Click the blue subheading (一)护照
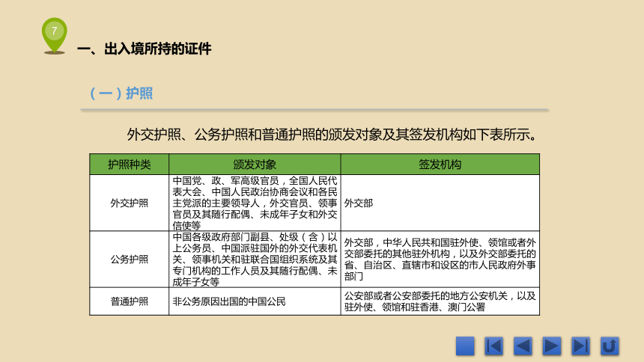 [x=121, y=93]
